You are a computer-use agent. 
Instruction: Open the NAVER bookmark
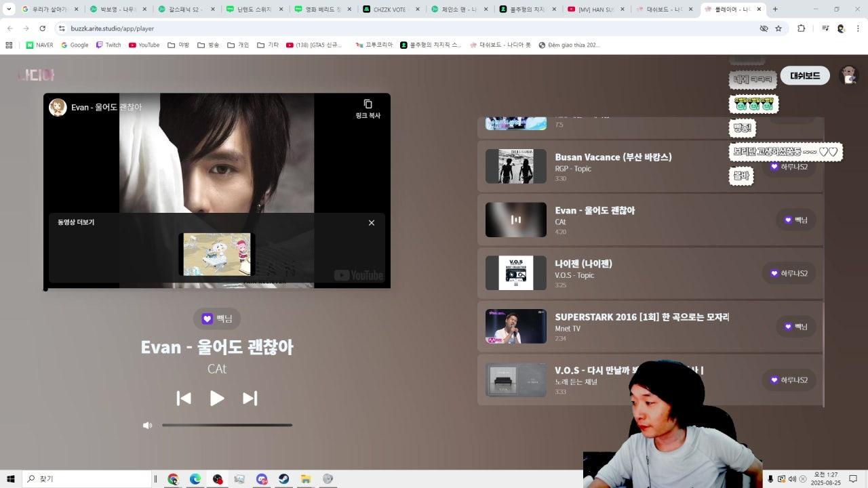pos(39,45)
